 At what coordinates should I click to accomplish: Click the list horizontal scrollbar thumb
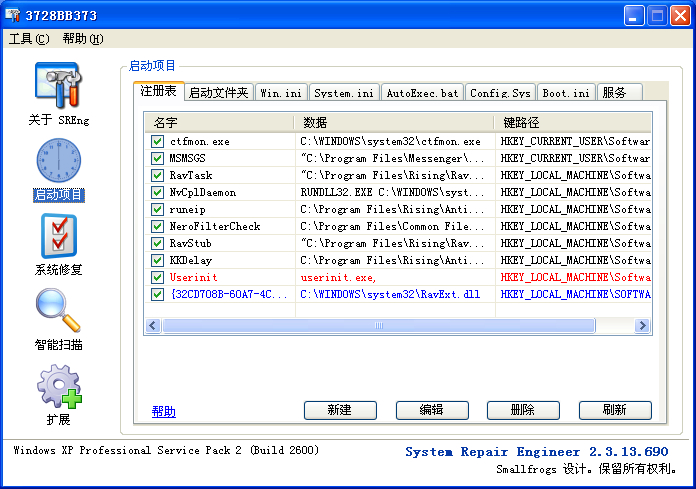pos(379,326)
